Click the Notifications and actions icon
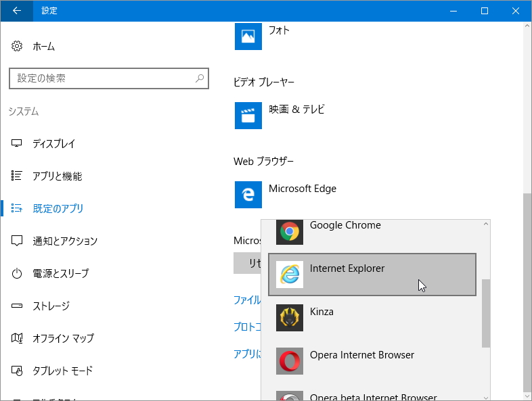 click(17, 241)
